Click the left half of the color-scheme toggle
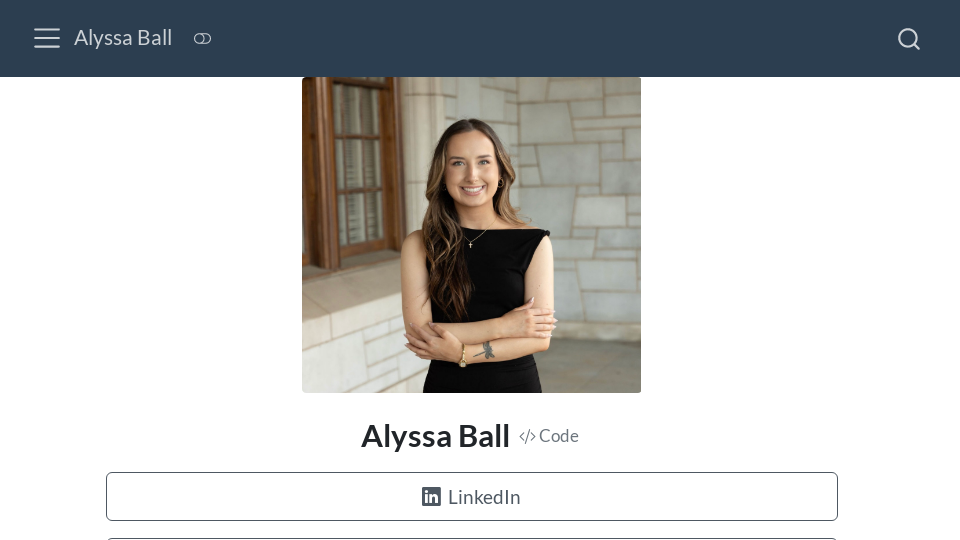 pos(198,39)
